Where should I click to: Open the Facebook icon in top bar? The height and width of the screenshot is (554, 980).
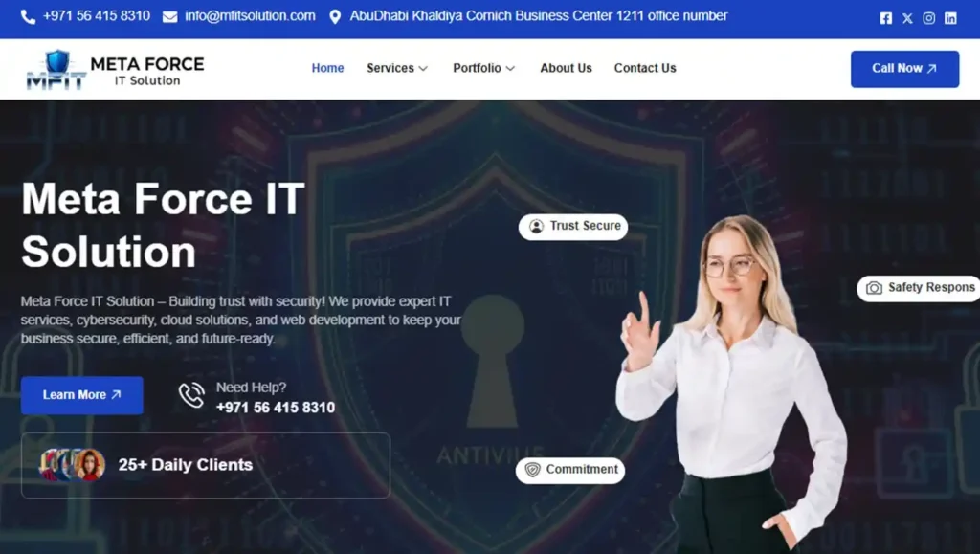885,18
